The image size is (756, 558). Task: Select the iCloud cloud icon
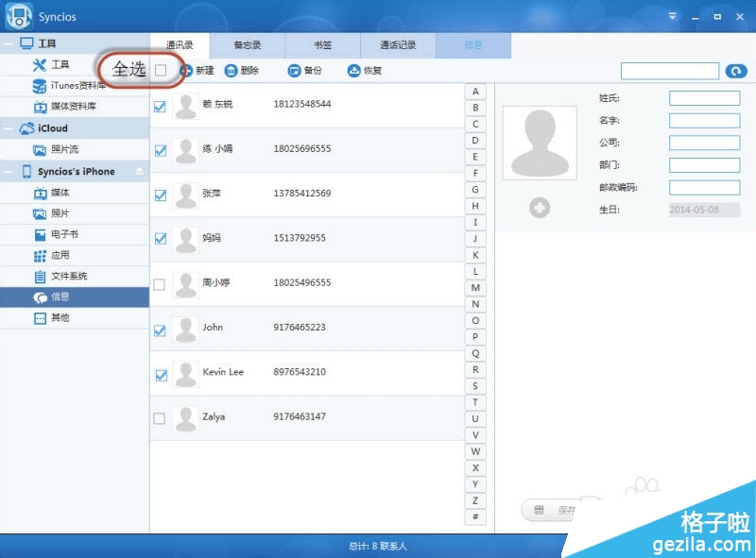(x=26, y=128)
